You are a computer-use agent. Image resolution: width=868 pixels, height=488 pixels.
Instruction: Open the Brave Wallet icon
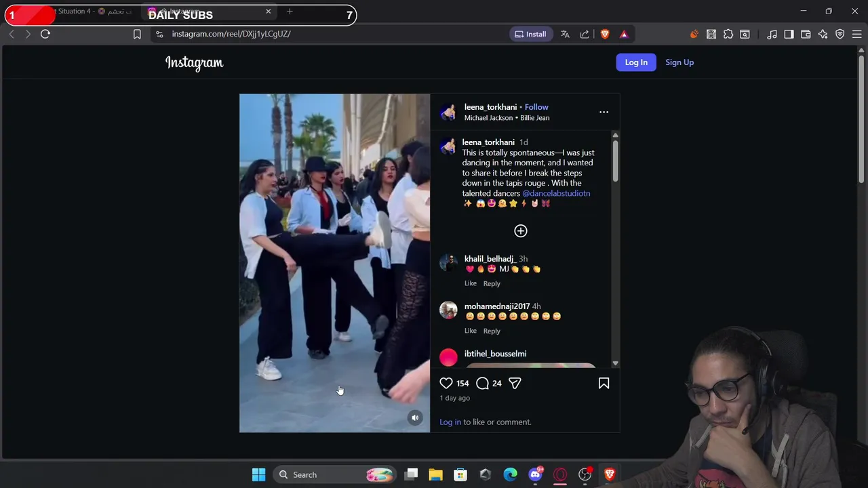click(x=806, y=34)
